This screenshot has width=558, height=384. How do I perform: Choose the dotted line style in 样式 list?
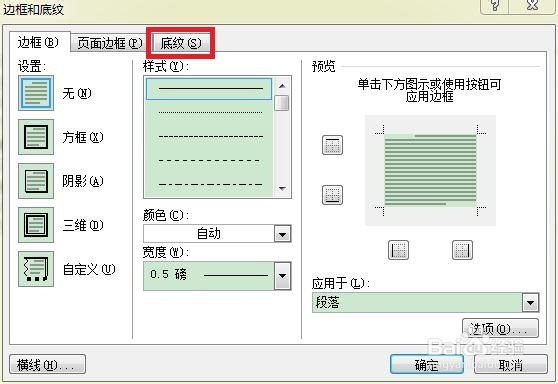[x=209, y=112]
